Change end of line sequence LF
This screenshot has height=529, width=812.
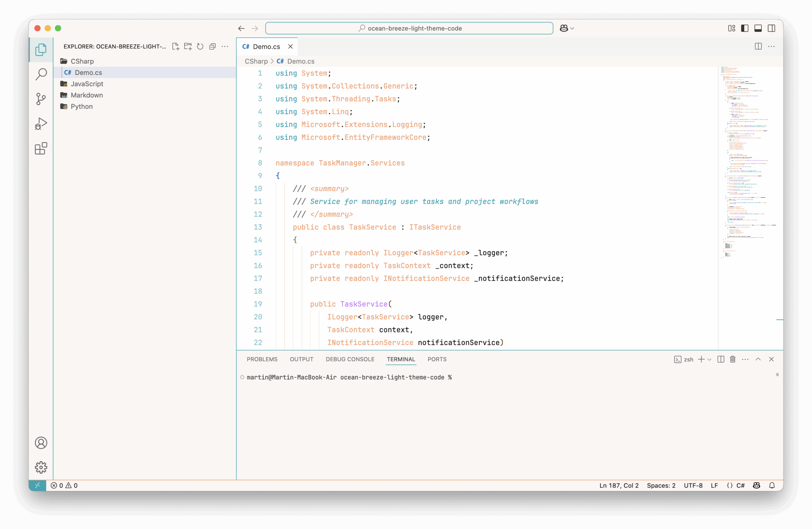coord(714,485)
